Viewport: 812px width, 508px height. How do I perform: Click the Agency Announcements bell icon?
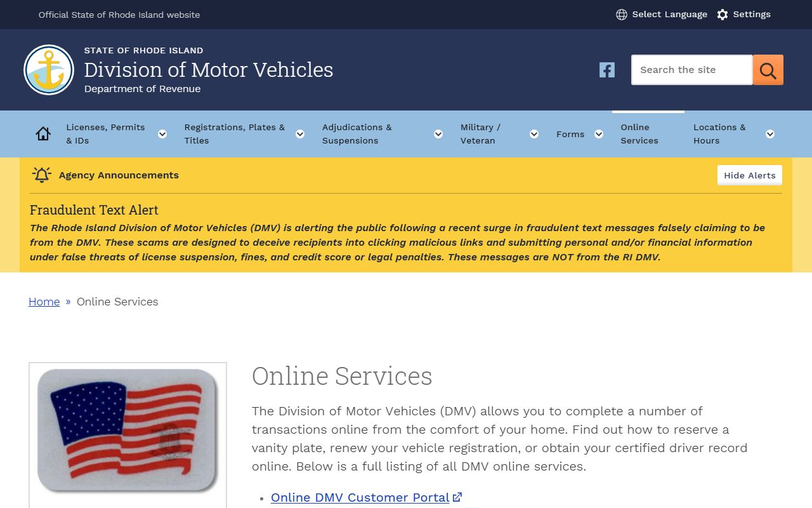(x=42, y=175)
